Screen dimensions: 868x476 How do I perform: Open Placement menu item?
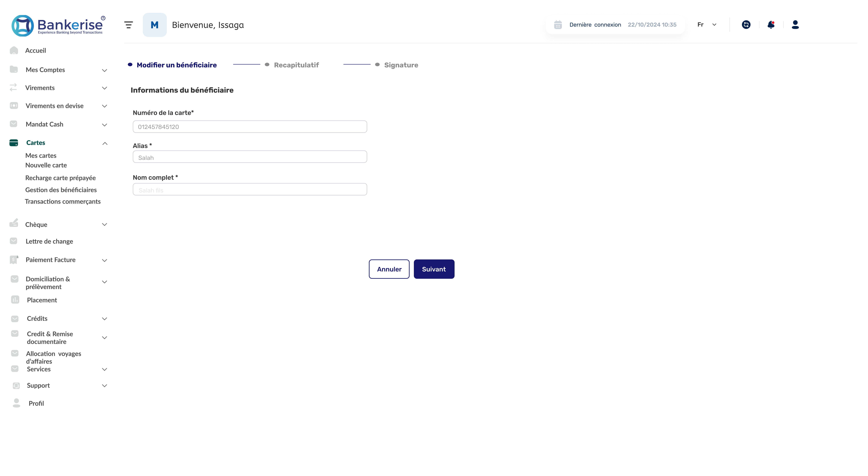click(x=42, y=300)
